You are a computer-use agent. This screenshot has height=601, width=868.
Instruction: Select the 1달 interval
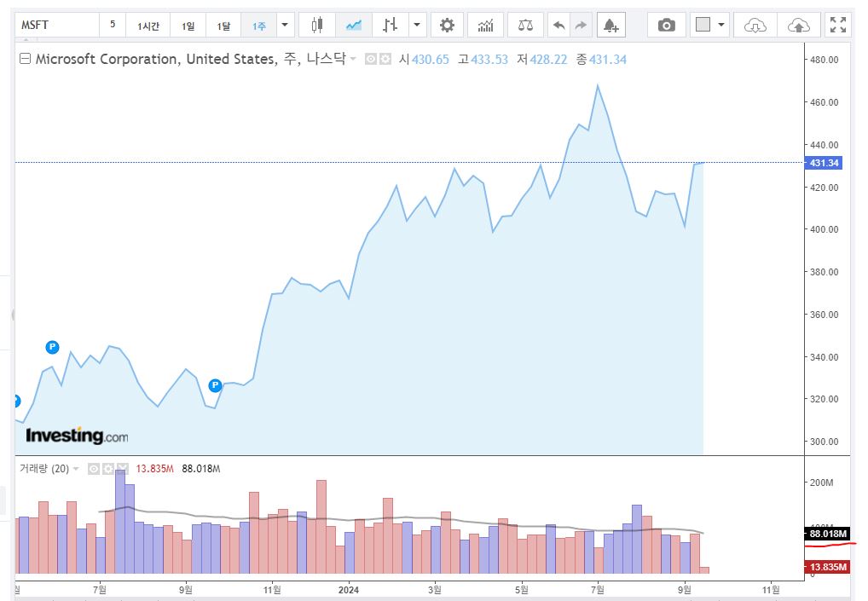[223, 25]
